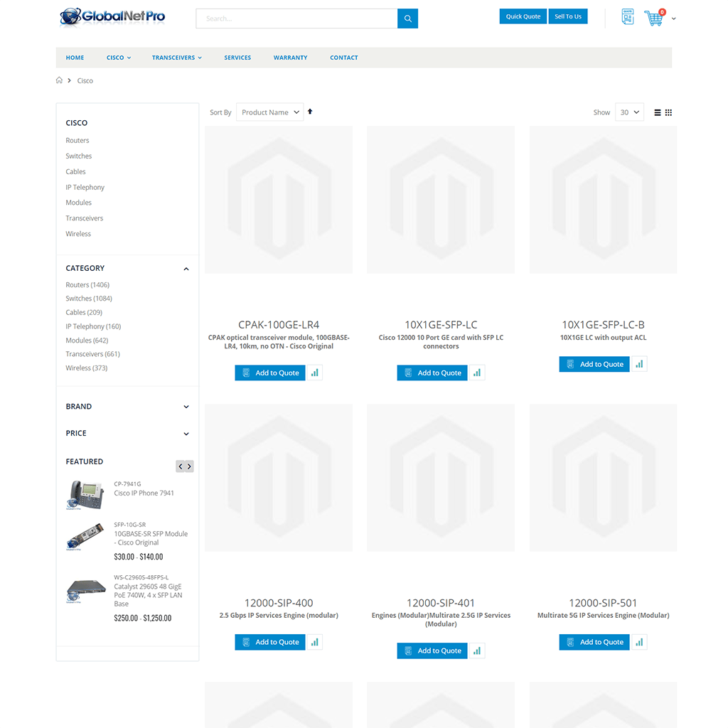Image resolution: width=728 pixels, height=728 pixels.
Task: Toggle ascending sort direction arrow
Action: [x=310, y=112]
